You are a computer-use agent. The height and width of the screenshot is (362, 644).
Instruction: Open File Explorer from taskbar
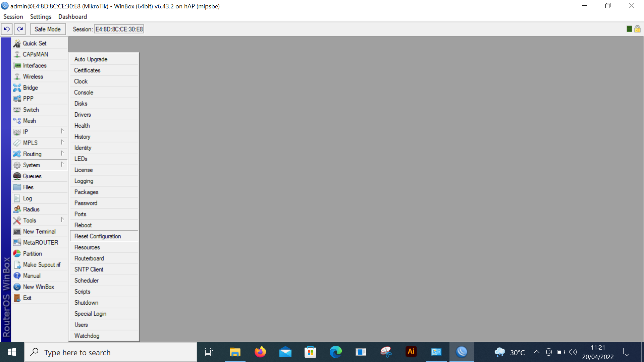coord(235,352)
